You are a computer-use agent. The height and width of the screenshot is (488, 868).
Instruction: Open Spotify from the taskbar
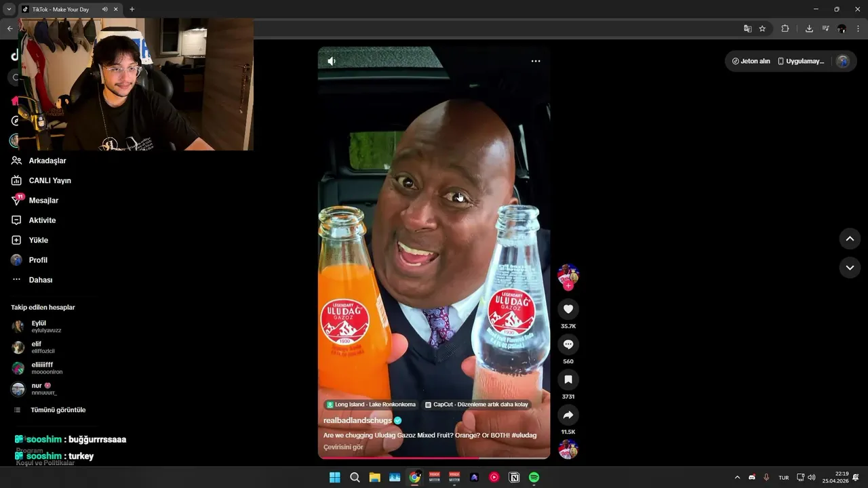pos(534,477)
